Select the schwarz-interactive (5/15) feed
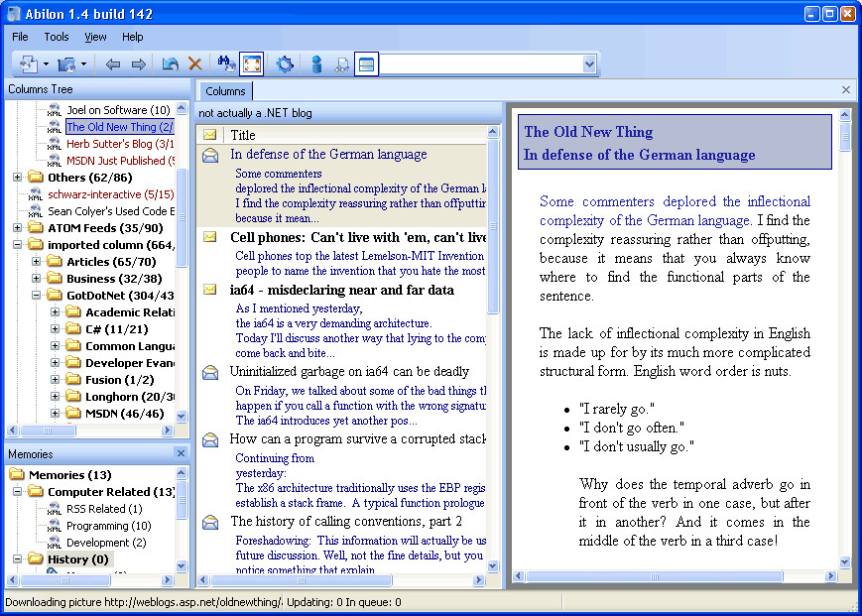The height and width of the screenshot is (616, 862). click(x=110, y=194)
